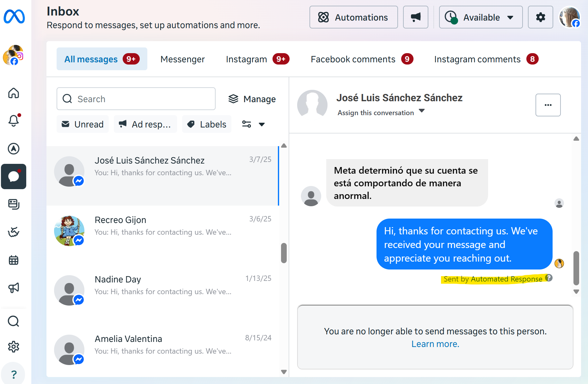Image resolution: width=588 pixels, height=384 pixels.
Task: Expand the additional filters dropdown arrow
Action: point(262,124)
